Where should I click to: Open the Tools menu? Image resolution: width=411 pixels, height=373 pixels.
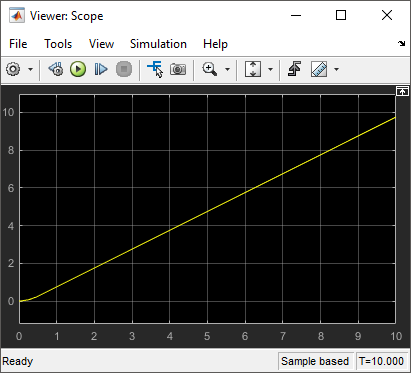click(58, 44)
